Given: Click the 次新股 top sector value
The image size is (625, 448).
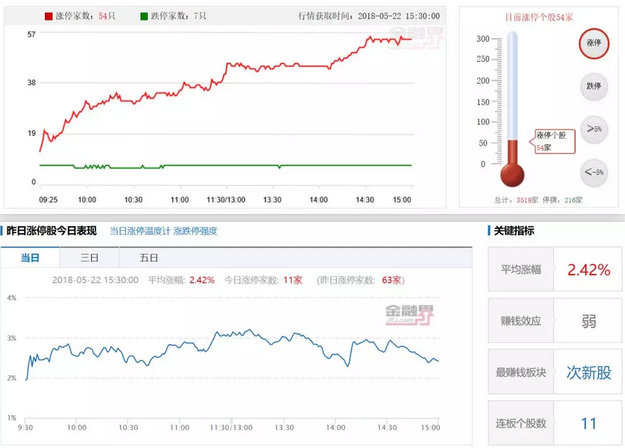Looking at the screenshot, I should [589, 372].
